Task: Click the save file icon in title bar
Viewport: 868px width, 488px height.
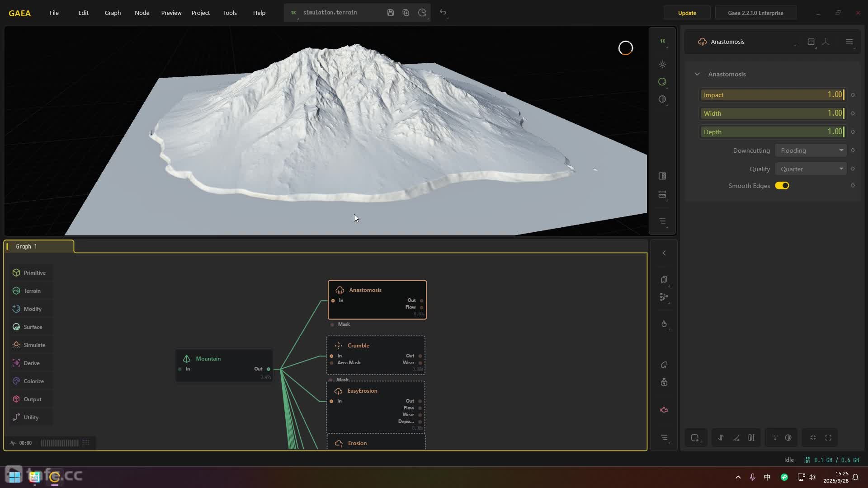Action: tap(391, 13)
